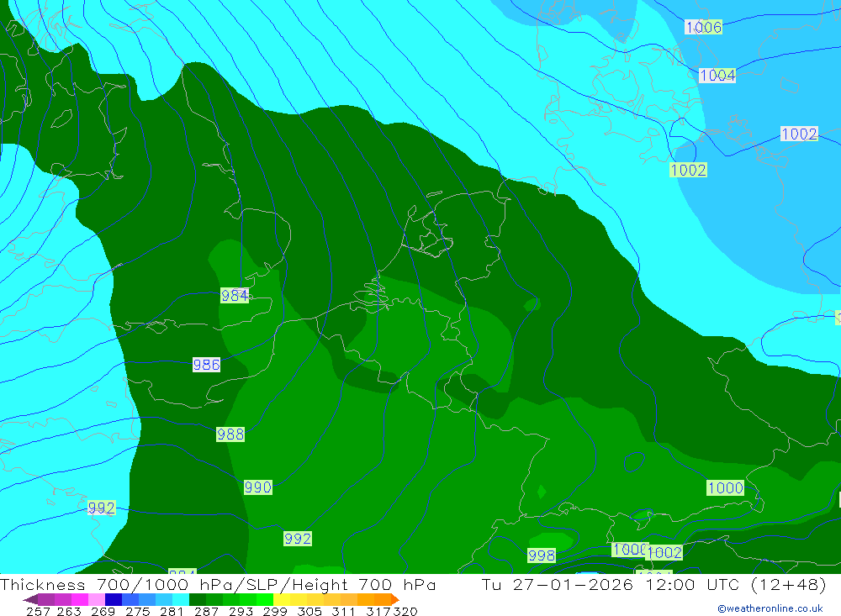Click the 1006 isobar label

pos(703,27)
